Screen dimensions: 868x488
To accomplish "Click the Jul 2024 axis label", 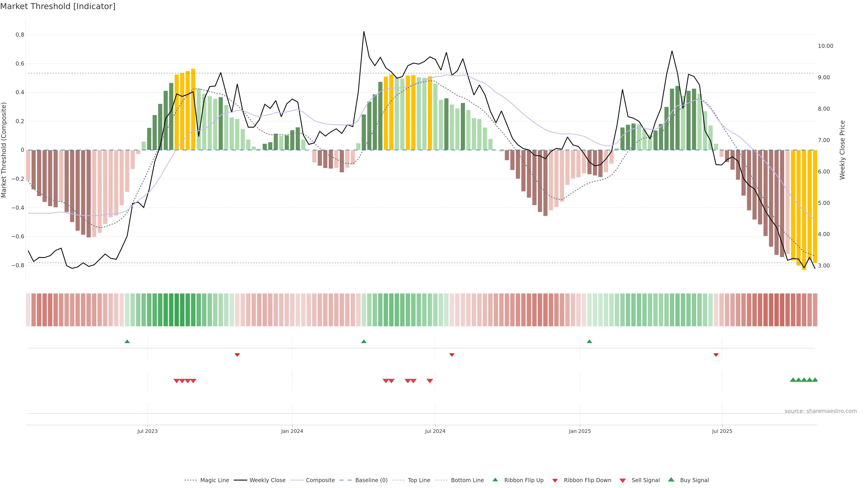I will pyautogui.click(x=435, y=431).
